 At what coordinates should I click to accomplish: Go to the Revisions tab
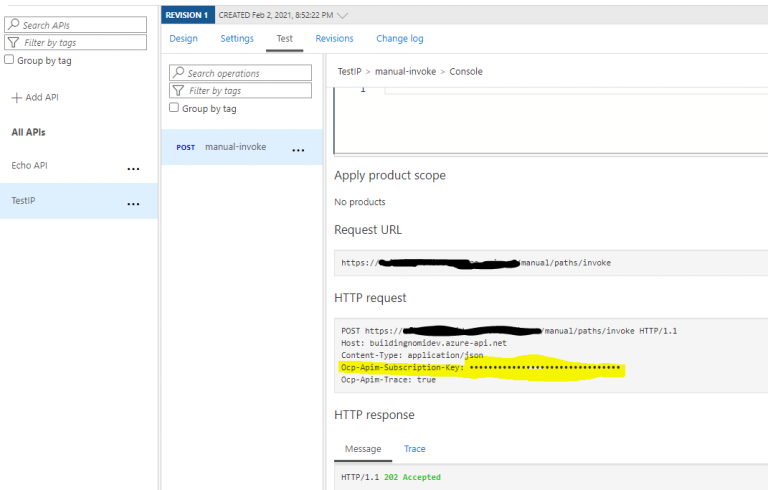(x=334, y=39)
